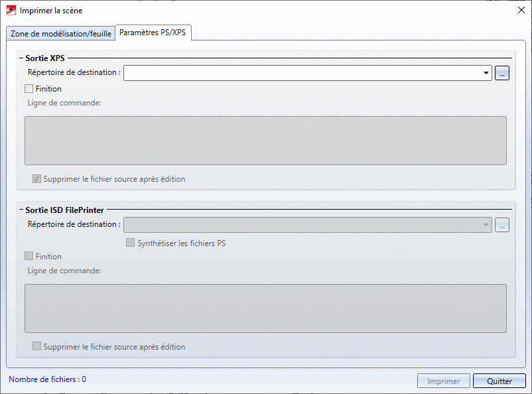Open the ISD FilePrinter destination dropdown
Screen dimensions: 532x394
487,225
